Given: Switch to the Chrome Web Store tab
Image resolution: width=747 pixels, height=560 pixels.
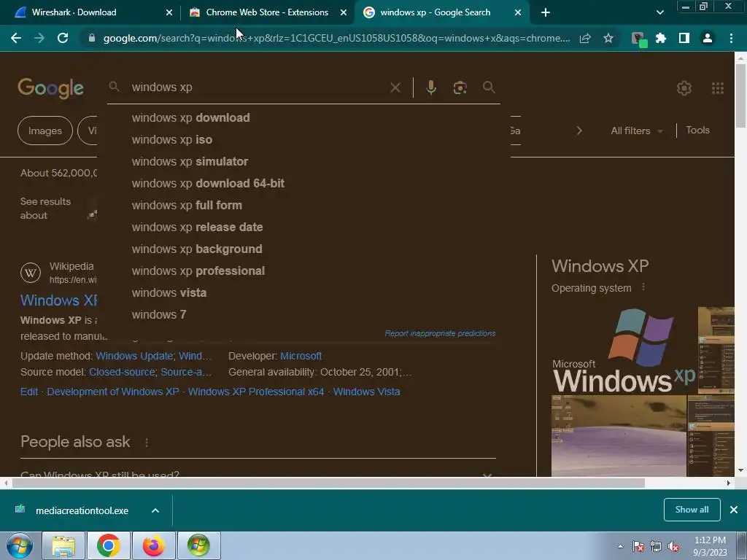Looking at the screenshot, I should click(x=267, y=12).
